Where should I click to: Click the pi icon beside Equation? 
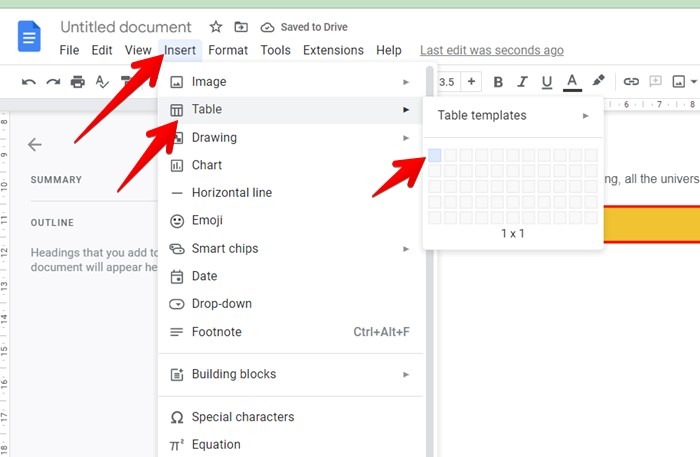[x=176, y=445]
